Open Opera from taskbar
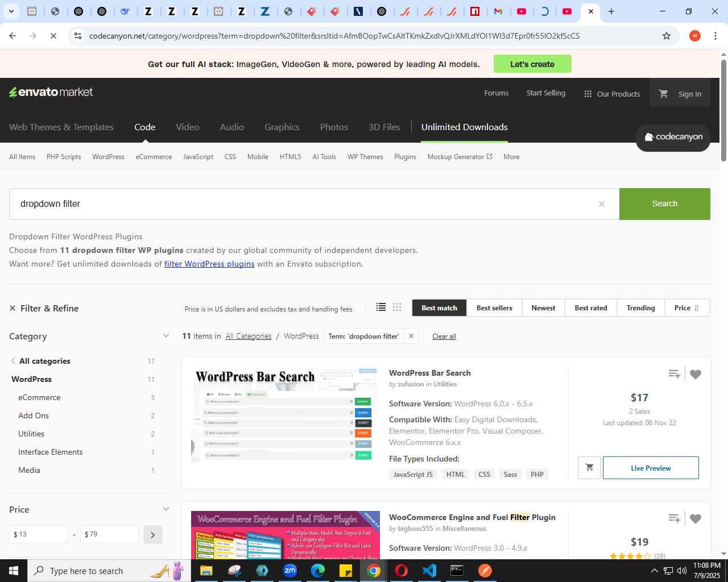This screenshot has height=582, width=728. pyautogui.click(x=402, y=571)
